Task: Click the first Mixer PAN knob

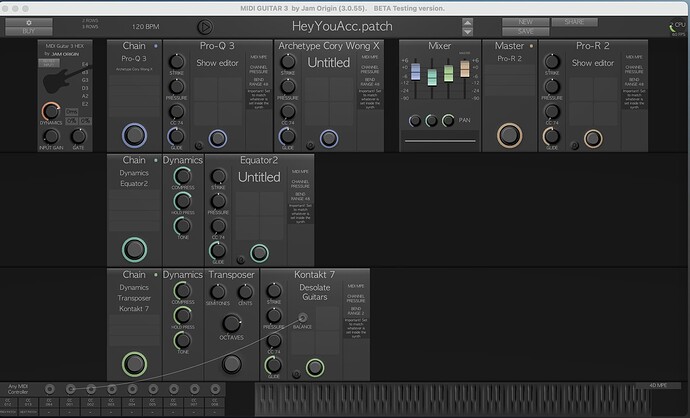Action: coord(415,121)
